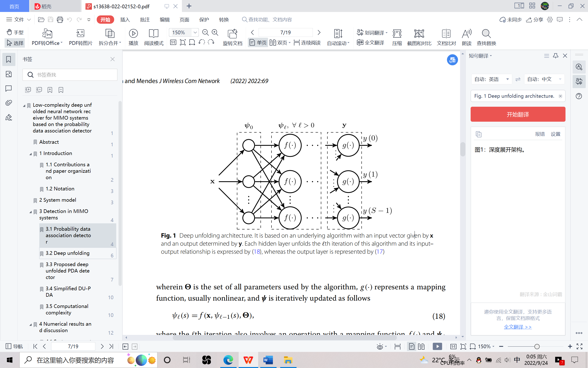Switch to the 批注 tab
The width and height of the screenshot is (588, 368).
click(x=145, y=20)
